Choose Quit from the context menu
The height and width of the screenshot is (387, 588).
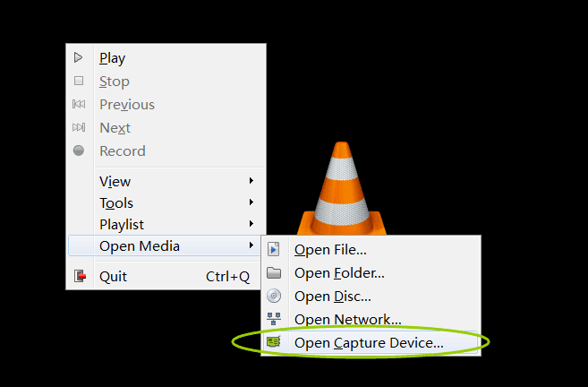pyautogui.click(x=113, y=276)
